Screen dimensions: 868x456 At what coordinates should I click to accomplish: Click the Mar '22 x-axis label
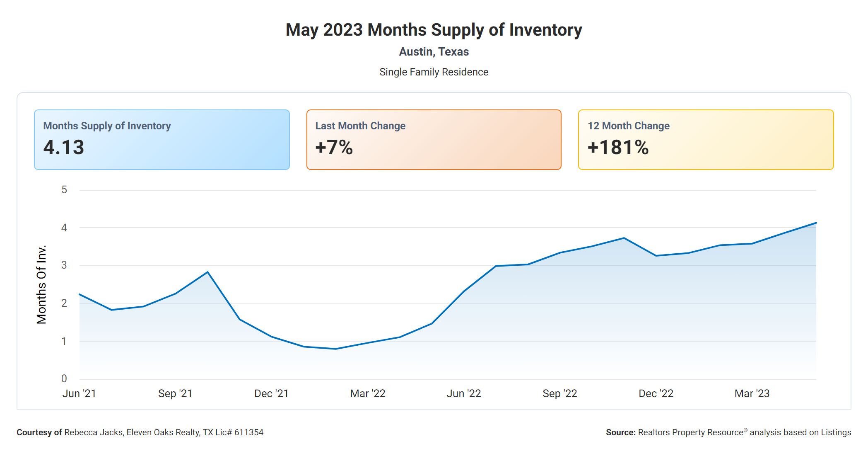coord(368,393)
